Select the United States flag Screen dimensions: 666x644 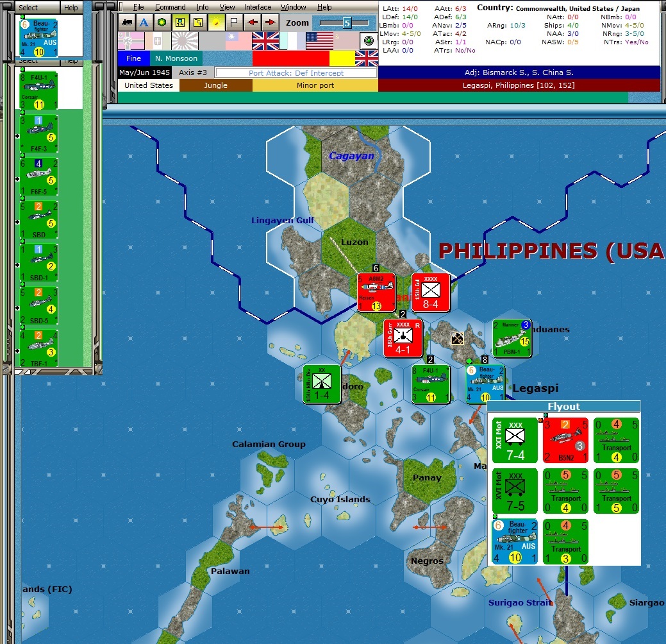coord(319,41)
